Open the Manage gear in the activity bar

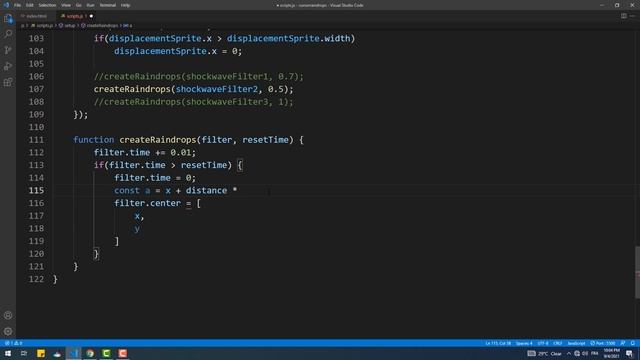tap(8, 331)
